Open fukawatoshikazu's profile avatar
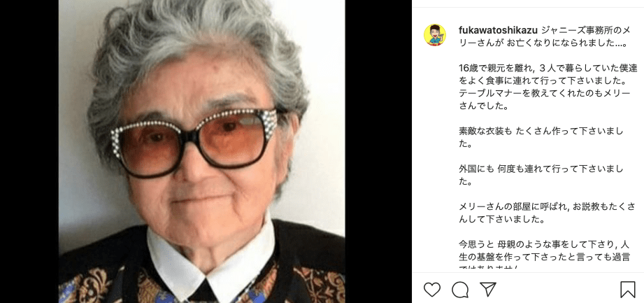The image size is (644, 303). click(435, 35)
